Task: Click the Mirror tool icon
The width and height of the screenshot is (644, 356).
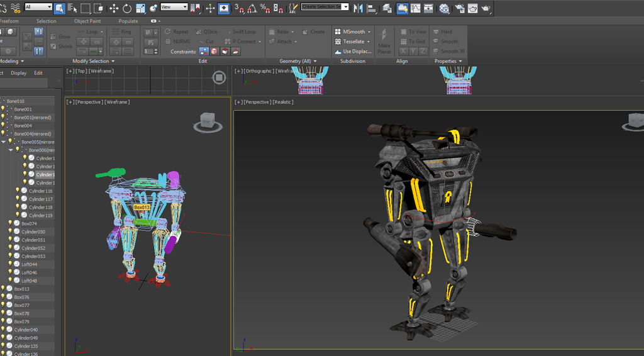Action: (x=358, y=8)
